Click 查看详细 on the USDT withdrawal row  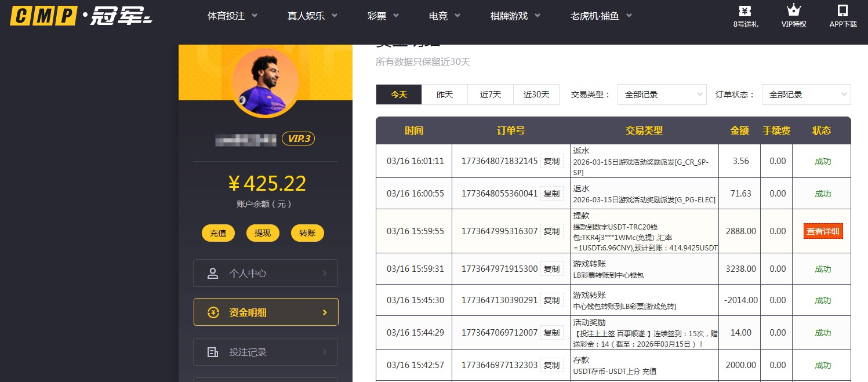(823, 231)
